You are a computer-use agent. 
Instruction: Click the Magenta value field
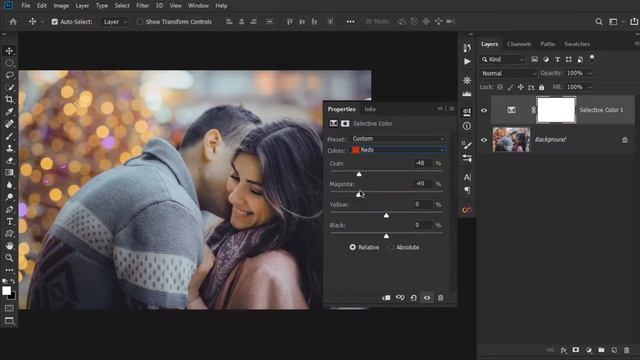(x=422, y=184)
